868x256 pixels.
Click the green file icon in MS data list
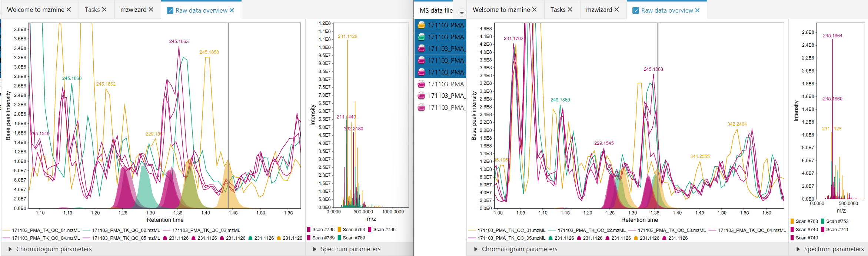click(421, 37)
